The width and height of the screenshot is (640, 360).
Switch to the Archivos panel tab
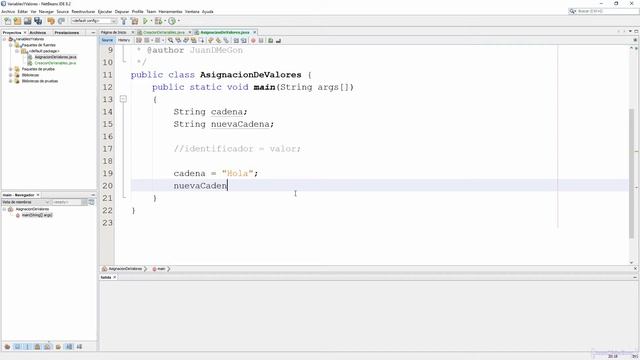tap(38, 32)
